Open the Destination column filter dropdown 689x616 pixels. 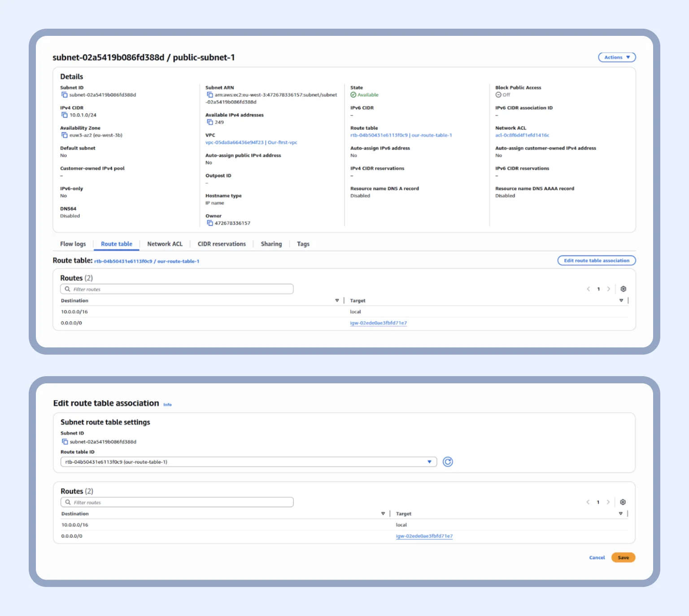tap(337, 300)
